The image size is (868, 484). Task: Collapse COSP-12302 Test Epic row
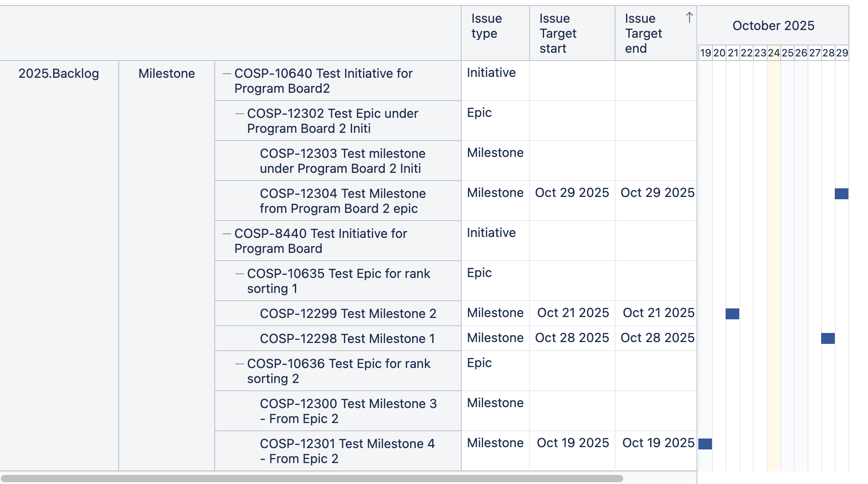pyautogui.click(x=239, y=114)
